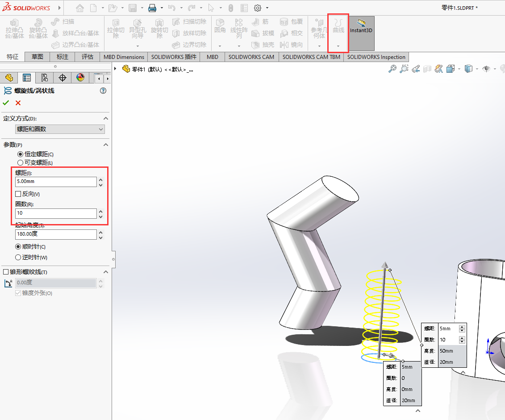
Task: Create a new document via New icon
Action: (x=93, y=8)
